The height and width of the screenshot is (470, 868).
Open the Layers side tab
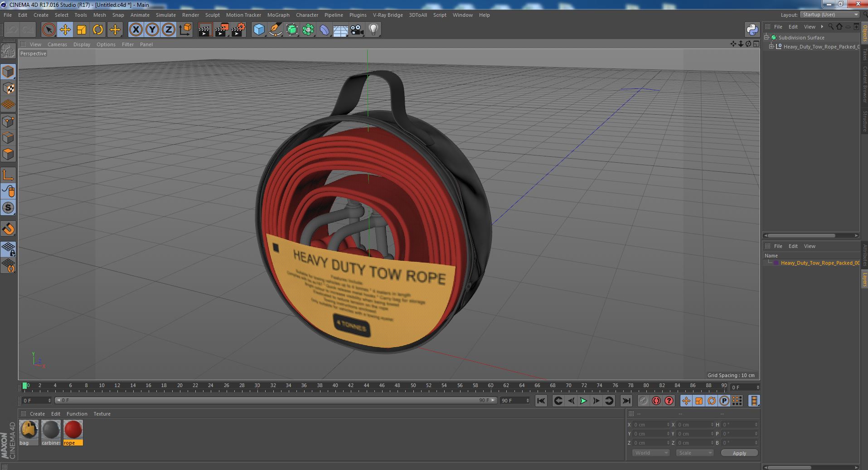click(x=864, y=279)
